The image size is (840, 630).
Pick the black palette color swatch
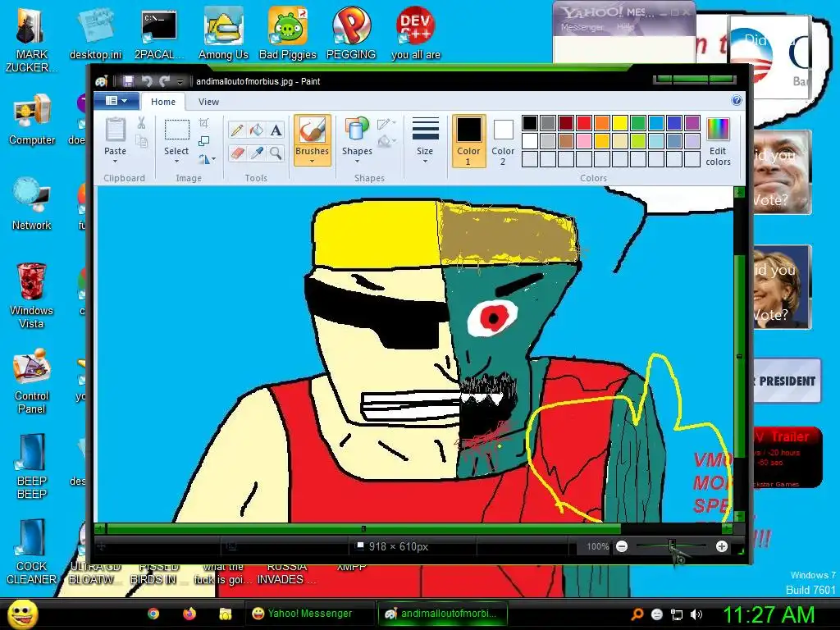(x=529, y=123)
